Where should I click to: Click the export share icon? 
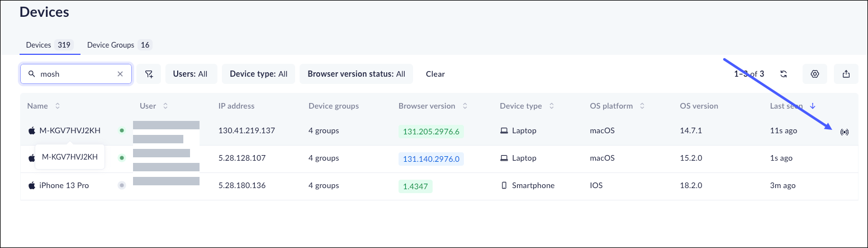pos(846,74)
